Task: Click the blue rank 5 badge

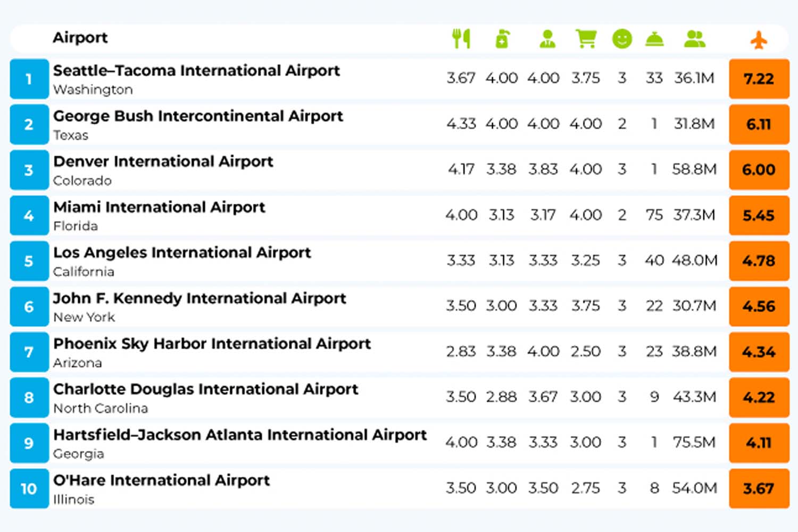Action: click(29, 261)
